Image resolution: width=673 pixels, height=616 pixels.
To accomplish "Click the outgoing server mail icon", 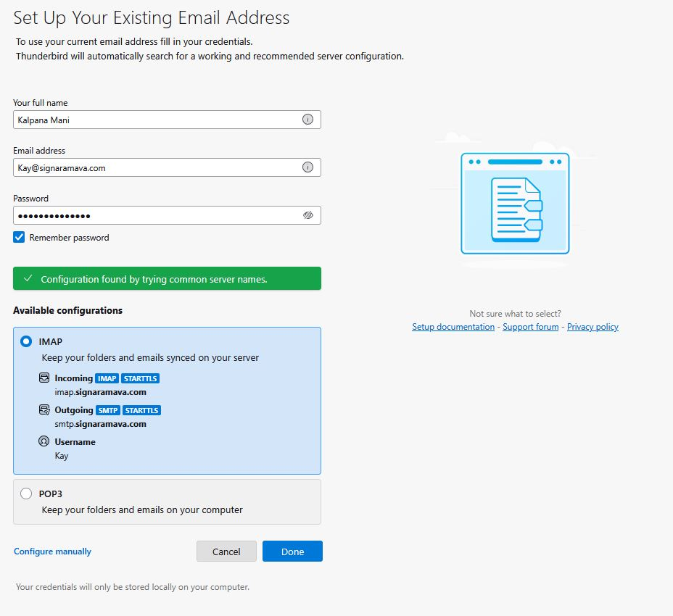I will tap(44, 410).
